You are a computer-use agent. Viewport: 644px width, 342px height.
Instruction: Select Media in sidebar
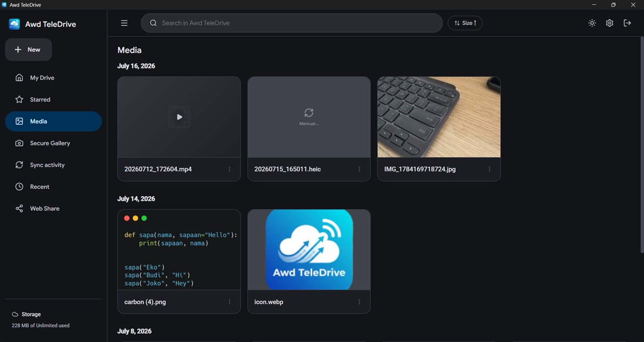(53, 121)
